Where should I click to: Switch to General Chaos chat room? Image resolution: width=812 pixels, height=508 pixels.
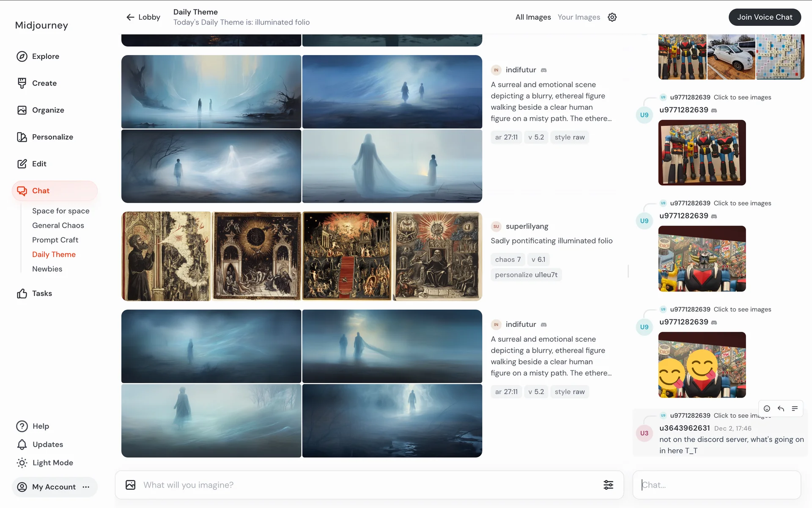58,226
